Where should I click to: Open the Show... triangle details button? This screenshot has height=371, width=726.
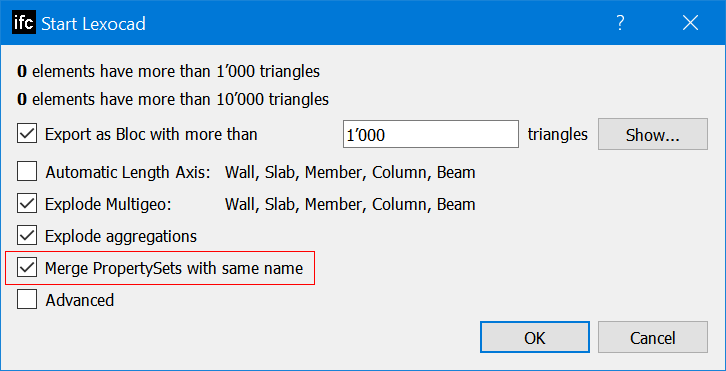click(x=652, y=135)
